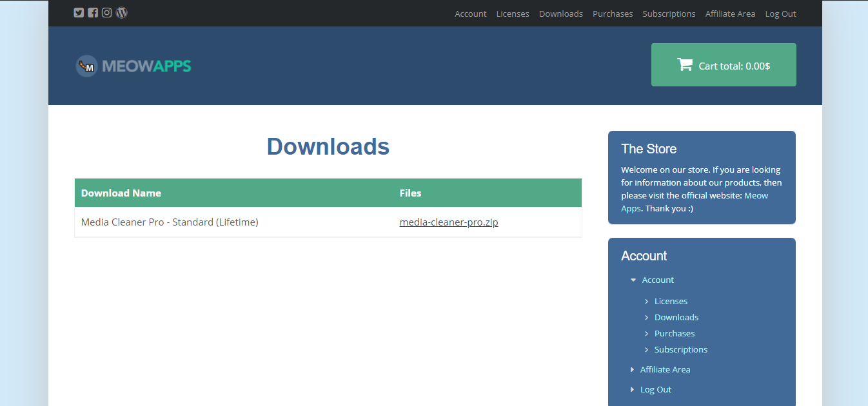The height and width of the screenshot is (406, 868).
Task: Click the chevron beside sidebar Licenses
Action: tap(647, 301)
